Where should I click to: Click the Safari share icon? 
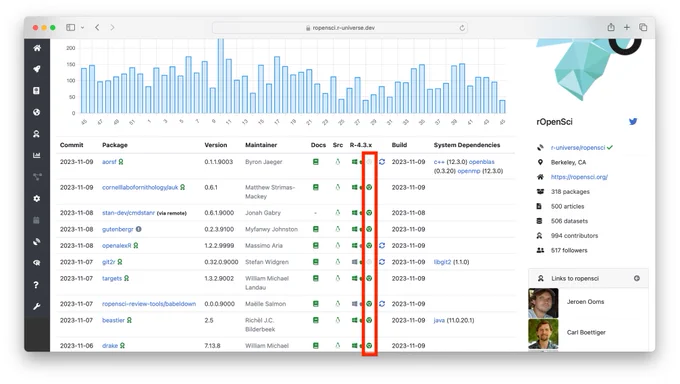(611, 27)
